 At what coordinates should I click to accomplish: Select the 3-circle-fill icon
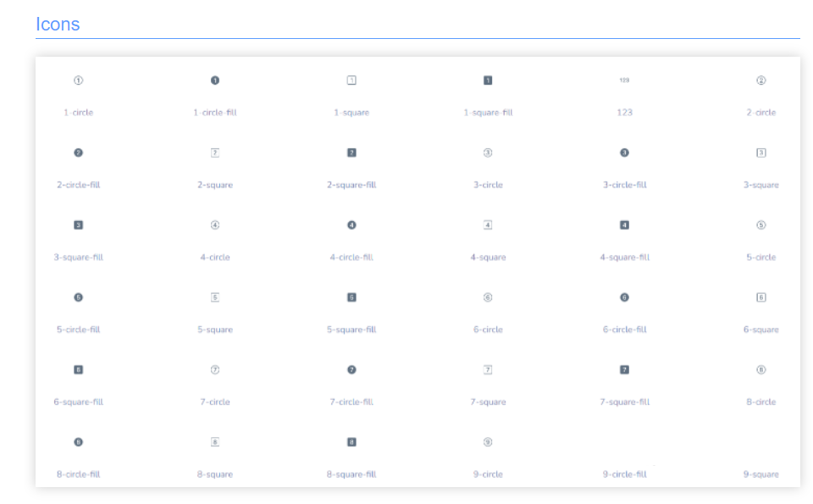624,152
